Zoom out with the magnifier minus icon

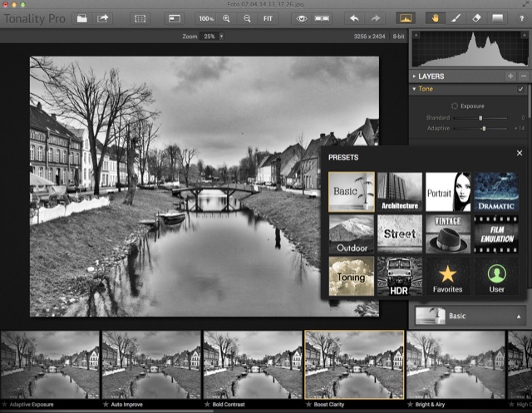[247, 17]
